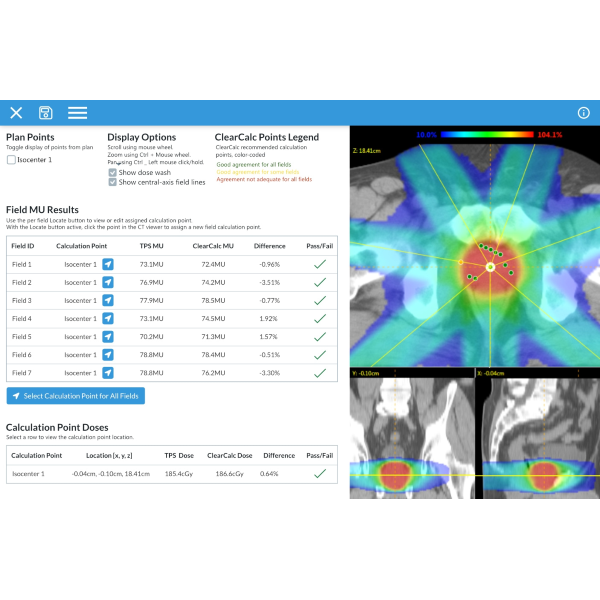Toggle the Show dose wash checkbox
This screenshot has height=600, width=600.
point(112,172)
